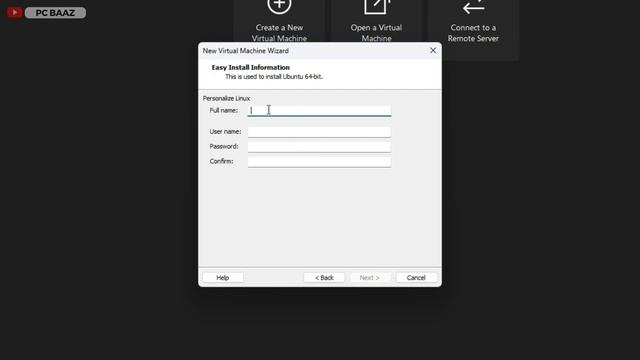The image size is (640, 360).
Task: Focus the Password input field
Action: coord(319,147)
